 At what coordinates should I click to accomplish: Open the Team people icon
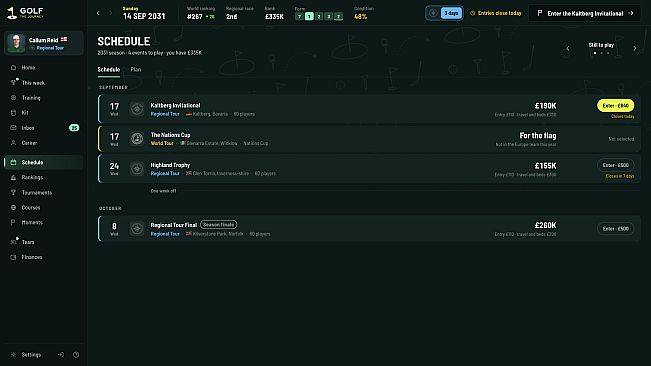coord(13,242)
